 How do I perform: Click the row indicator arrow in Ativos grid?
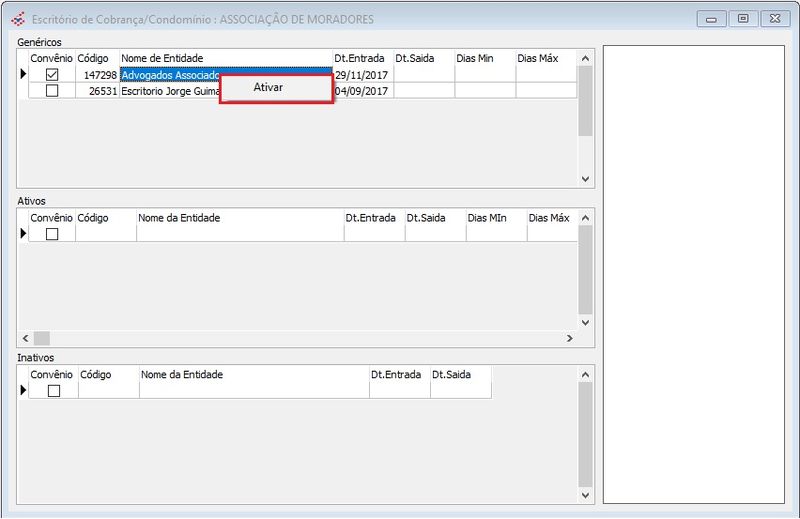23,234
